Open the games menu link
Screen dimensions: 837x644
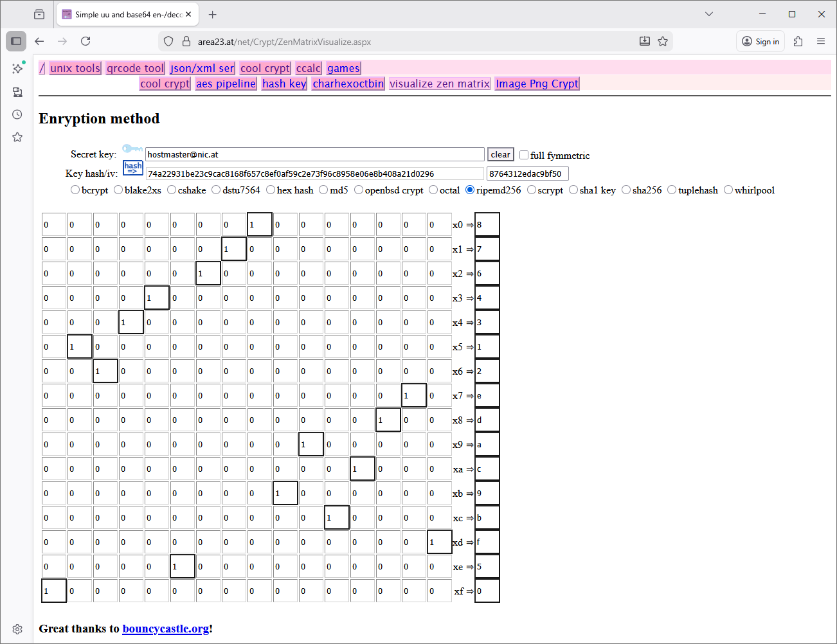click(x=343, y=68)
